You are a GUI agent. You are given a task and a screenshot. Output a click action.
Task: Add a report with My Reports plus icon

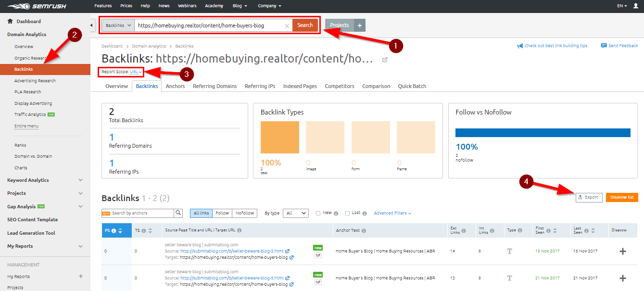tap(81, 277)
